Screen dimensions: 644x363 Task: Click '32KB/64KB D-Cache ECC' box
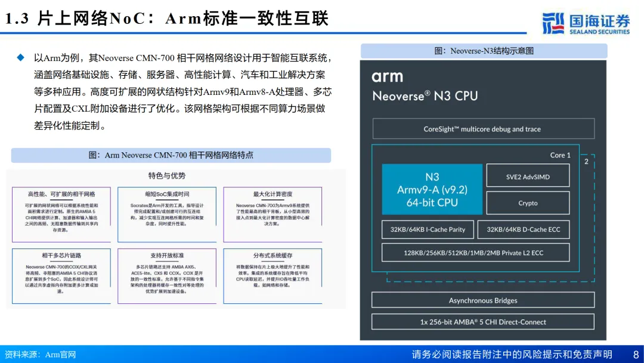524,229
